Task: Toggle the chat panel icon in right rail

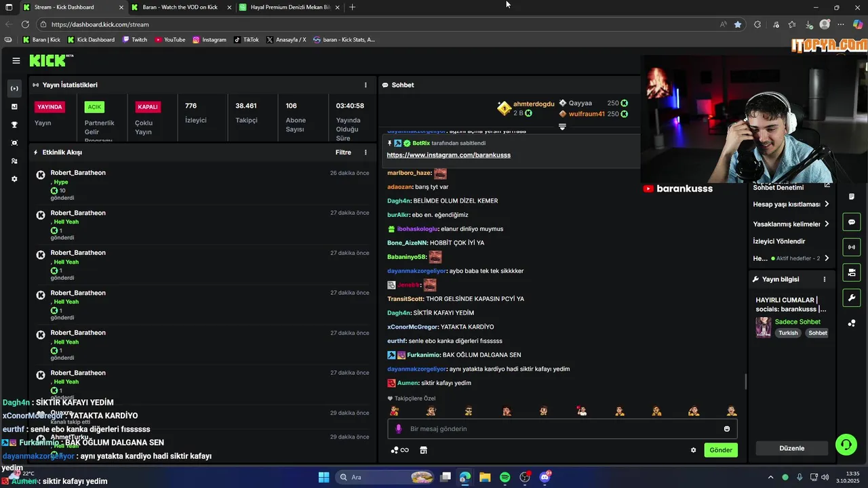Action: pyautogui.click(x=852, y=222)
